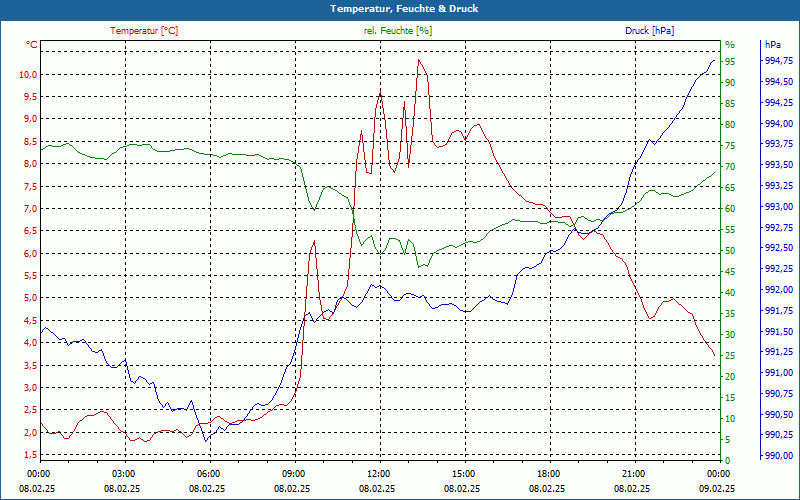Screen dimensions: 800x500
Task: Click the '991,75' pressure axis value
Action: 779,311
